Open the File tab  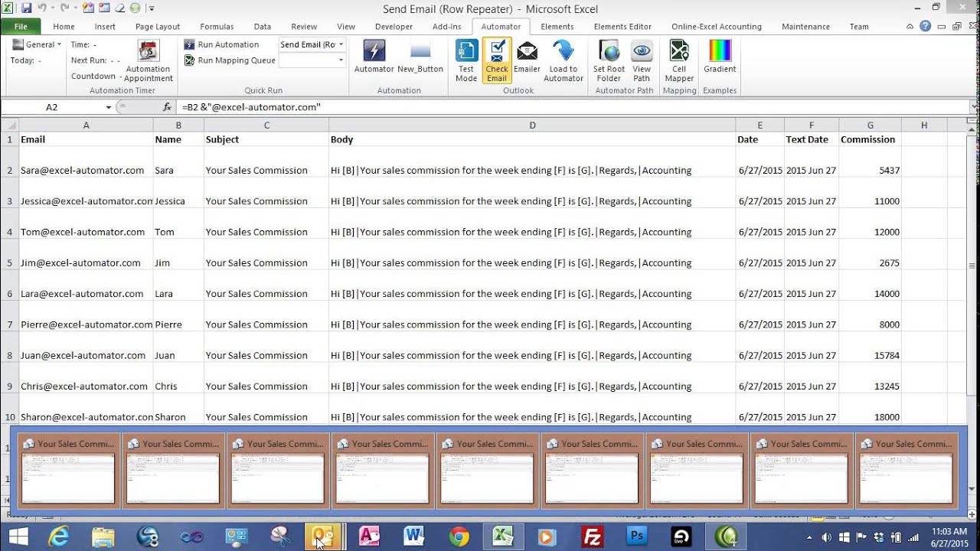(x=21, y=26)
